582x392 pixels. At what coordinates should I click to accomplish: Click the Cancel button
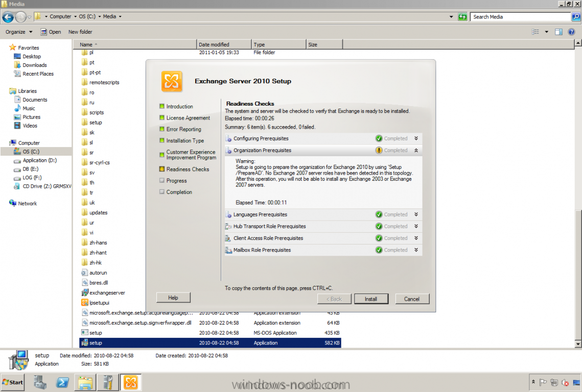(x=412, y=299)
